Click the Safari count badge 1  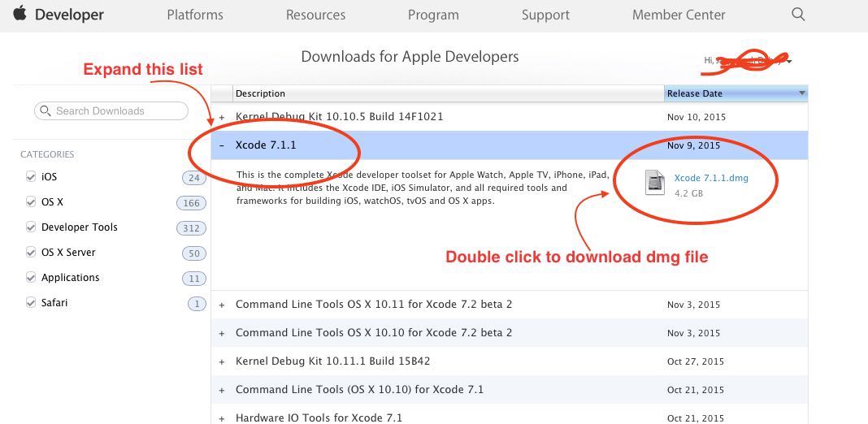point(197,304)
